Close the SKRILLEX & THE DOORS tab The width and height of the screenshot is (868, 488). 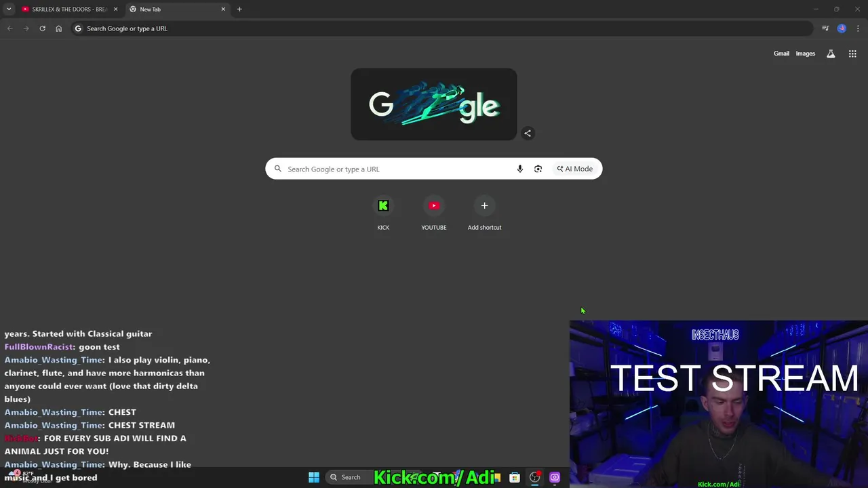click(115, 9)
